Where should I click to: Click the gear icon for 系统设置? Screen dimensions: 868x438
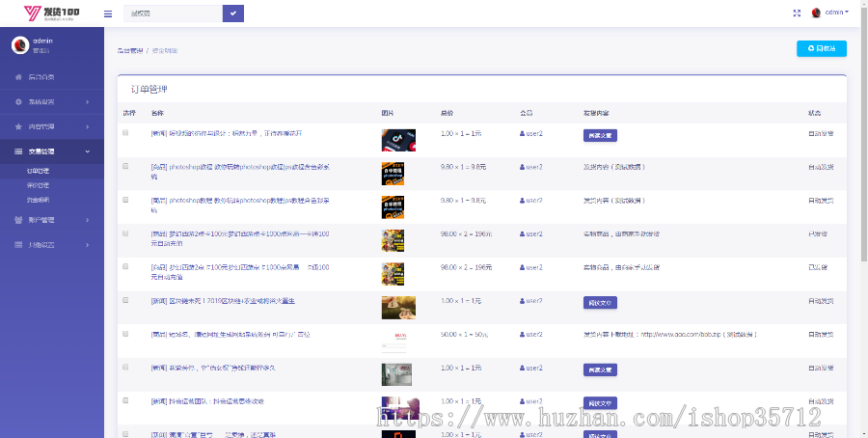click(x=18, y=102)
